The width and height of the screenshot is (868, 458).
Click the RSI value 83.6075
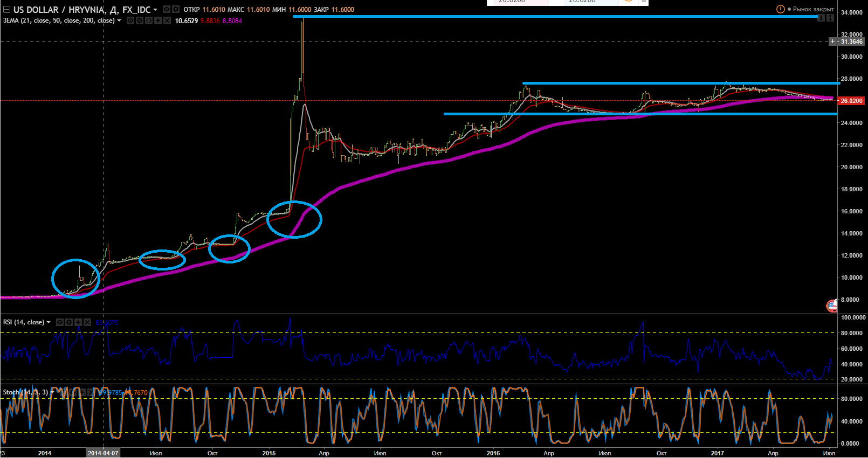(x=107, y=323)
